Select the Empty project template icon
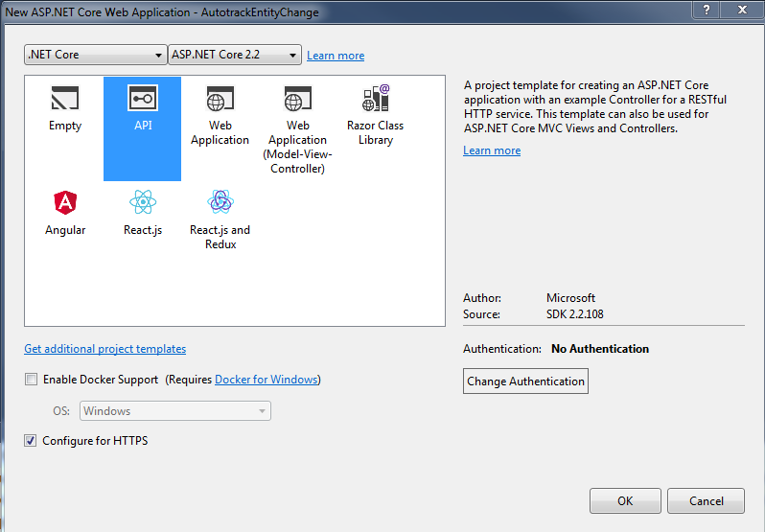 (65, 98)
